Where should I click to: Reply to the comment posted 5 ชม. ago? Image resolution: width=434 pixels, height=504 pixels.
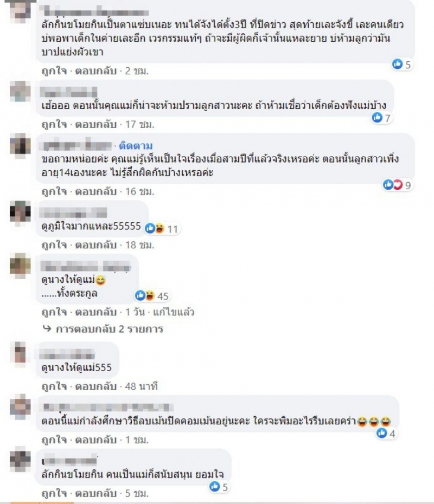click(x=95, y=493)
